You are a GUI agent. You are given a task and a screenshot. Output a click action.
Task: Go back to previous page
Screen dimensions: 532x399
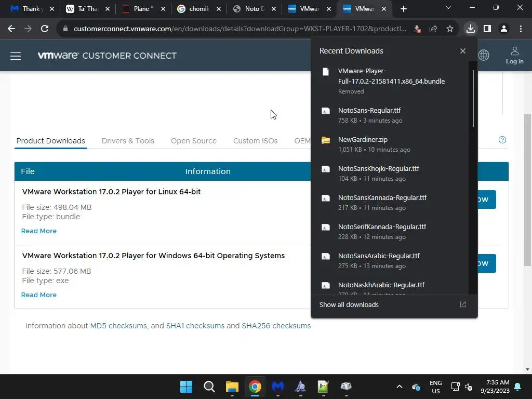(11, 29)
